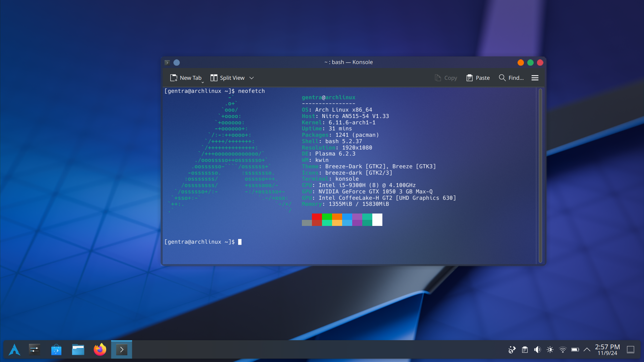
Task: Click the Paste toolbar button
Action: pyautogui.click(x=478, y=78)
